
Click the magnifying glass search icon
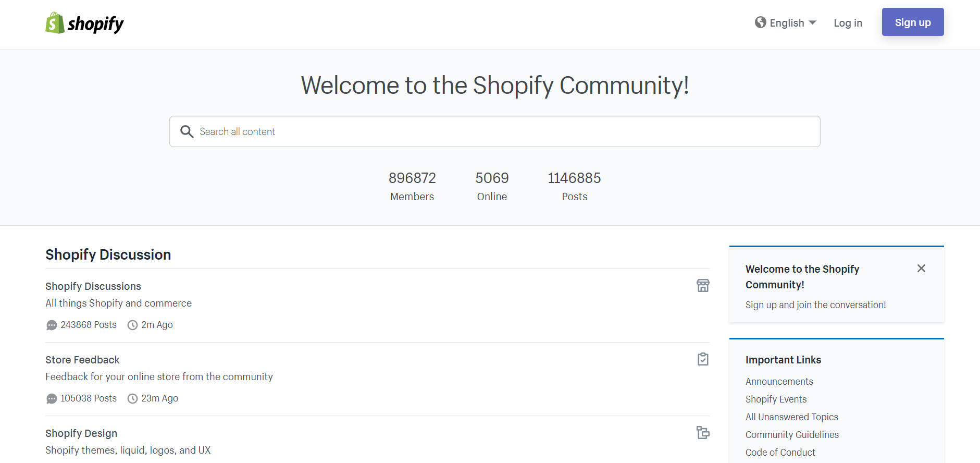click(187, 131)
